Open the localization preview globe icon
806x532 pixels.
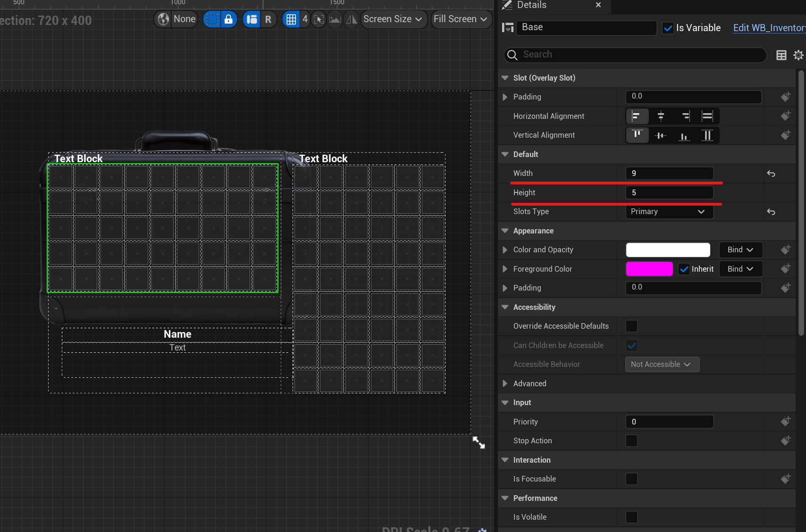tap(163, 19)
